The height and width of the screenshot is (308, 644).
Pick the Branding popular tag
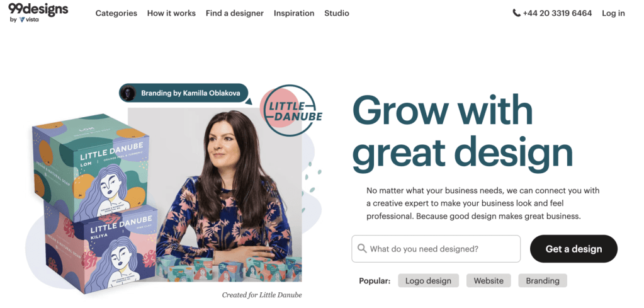click(x=543, y=281)
